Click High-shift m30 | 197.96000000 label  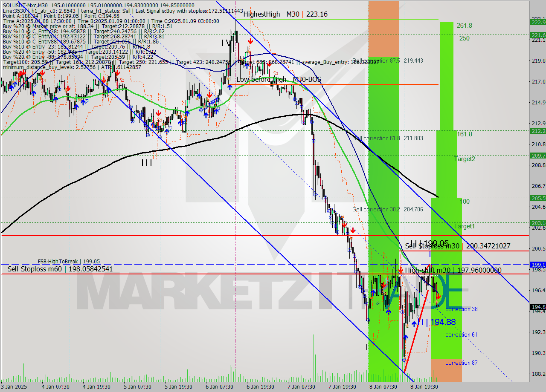(x=453, y=270)
